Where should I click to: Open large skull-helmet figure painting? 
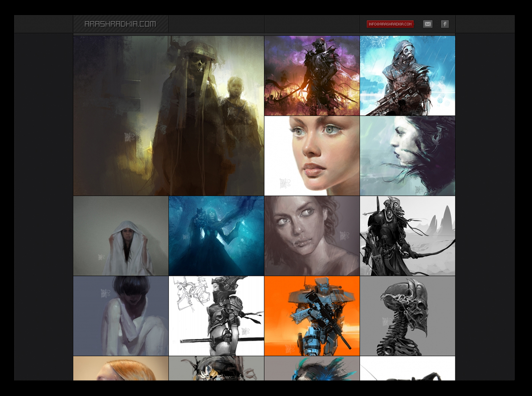168,116
